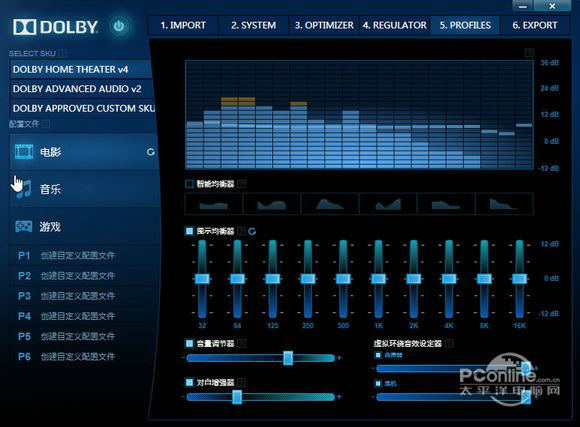Switch to the 1. IMPORT tab
Screen dimensions: 580x427
pos(183,25)
